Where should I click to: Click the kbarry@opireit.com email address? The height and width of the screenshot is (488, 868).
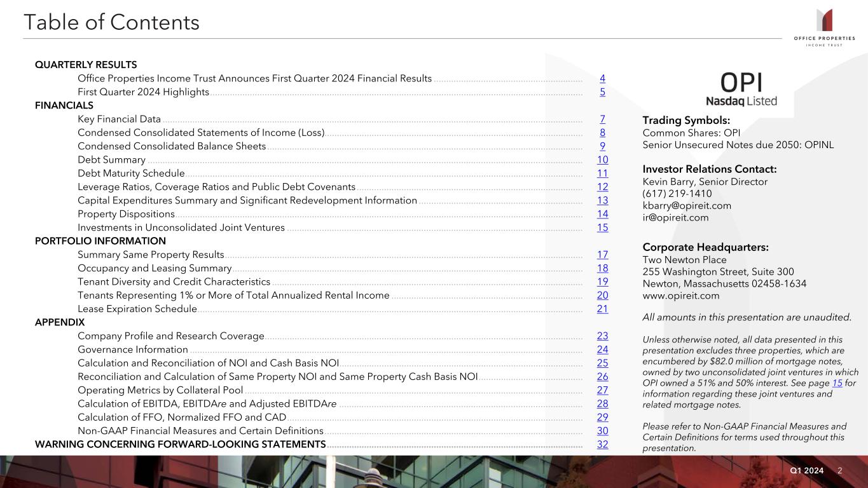click(687, 206)
